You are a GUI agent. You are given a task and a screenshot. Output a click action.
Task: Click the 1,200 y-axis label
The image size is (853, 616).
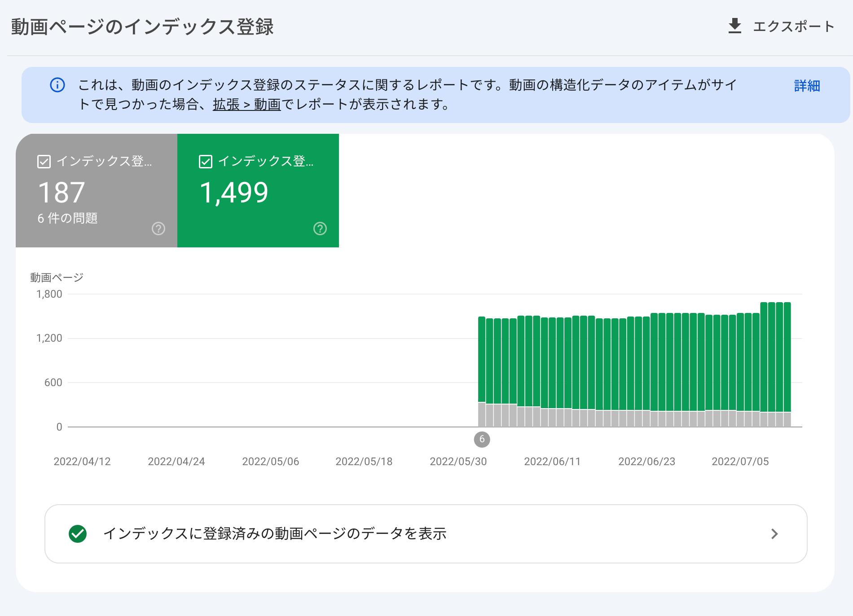pos(49,338)
